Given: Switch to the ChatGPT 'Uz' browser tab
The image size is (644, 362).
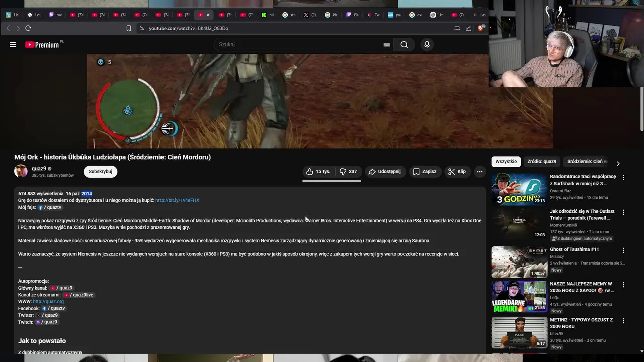Looking at the screenshot, I should coord(437,15).
